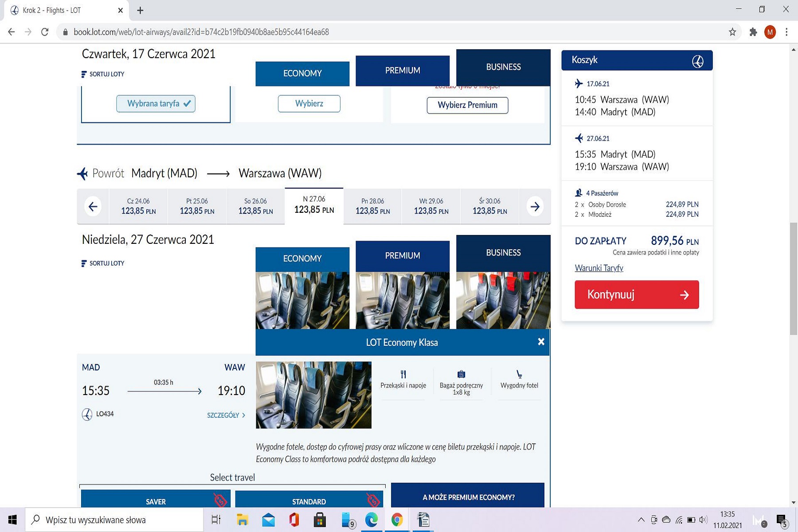Click the Business class seats thumbnail
This screenshot has width=798, height=532.
(503, 300)
